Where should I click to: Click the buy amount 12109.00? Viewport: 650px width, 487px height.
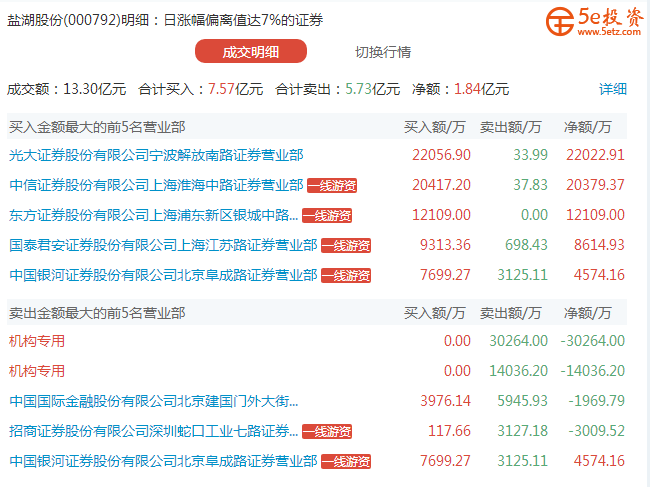coord(441,215)
